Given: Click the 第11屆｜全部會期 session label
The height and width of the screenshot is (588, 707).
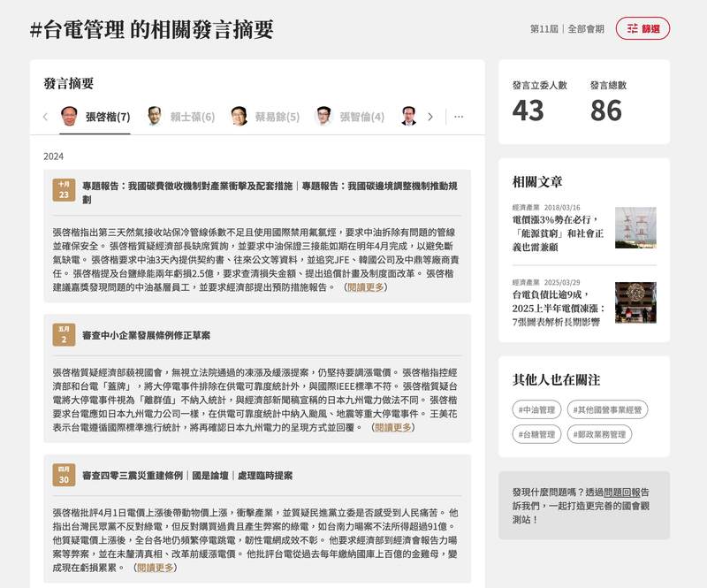Looking at the screenshot, I should [x=567, y=29].
